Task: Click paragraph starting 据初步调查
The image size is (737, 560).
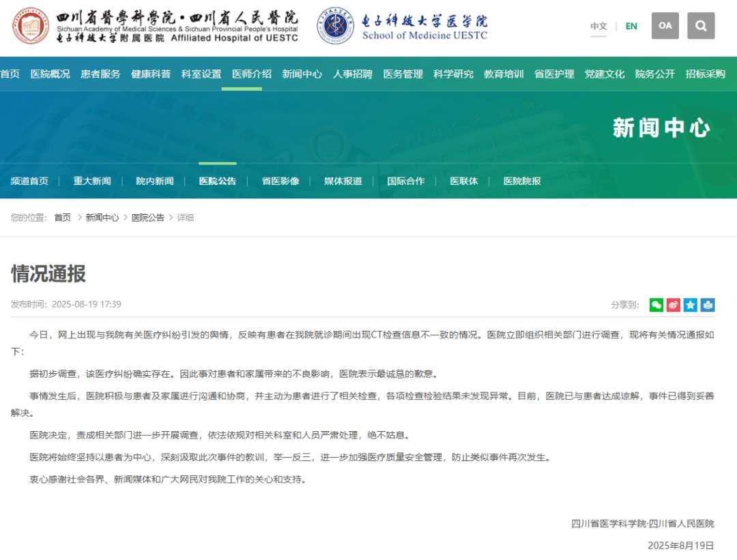Action: (x=235, y=374)
